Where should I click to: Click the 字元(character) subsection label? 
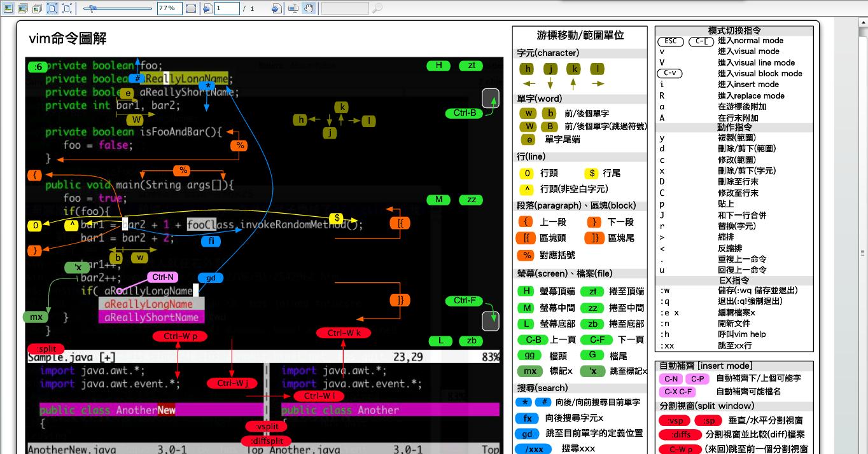point(548,53)
